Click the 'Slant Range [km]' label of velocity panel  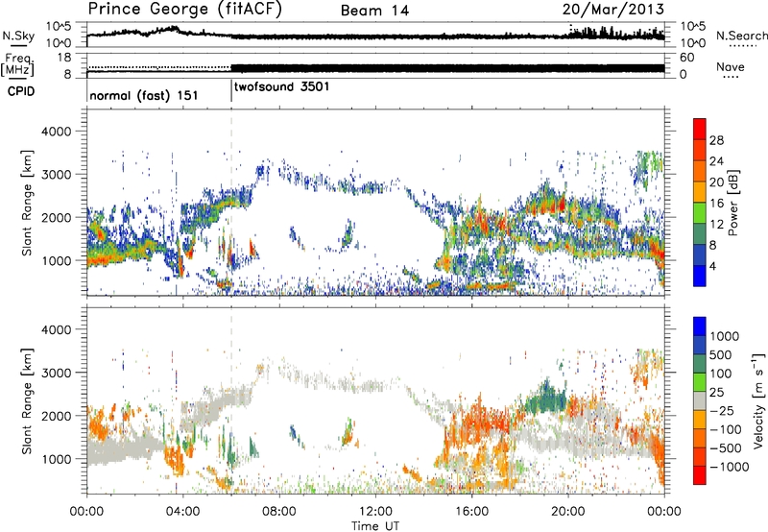[x=27, y=400]
